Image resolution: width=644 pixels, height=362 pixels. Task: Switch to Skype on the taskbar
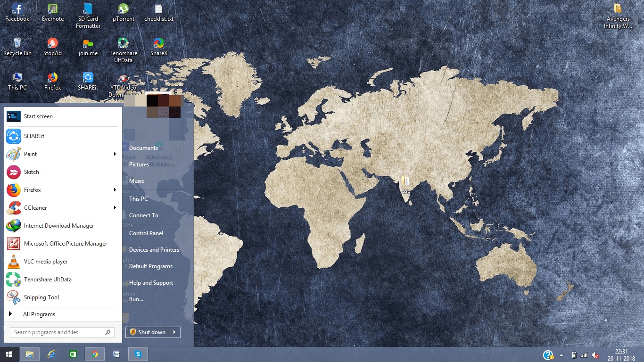click(x=138, y=354)
